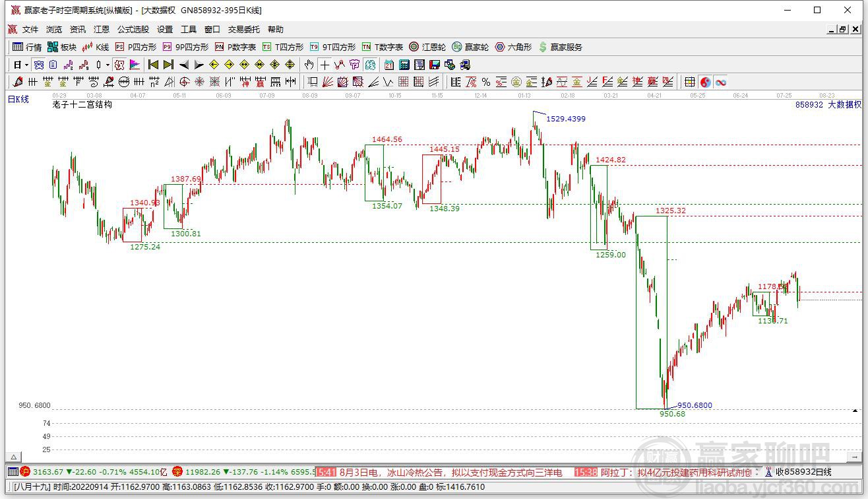This screenshot has width=868, height=499.
Task: Open the 公式选股 menu
Action: 133,30
